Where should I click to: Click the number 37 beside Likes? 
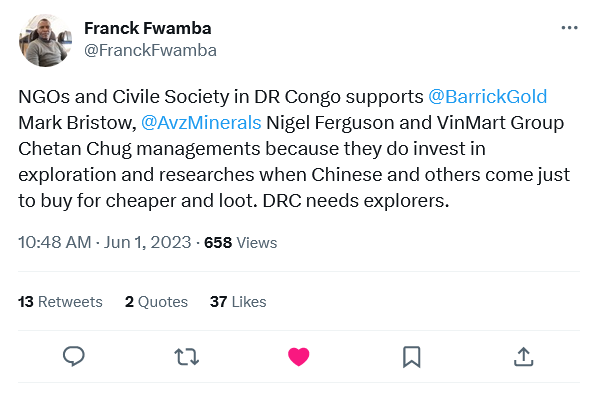point(219,302)
